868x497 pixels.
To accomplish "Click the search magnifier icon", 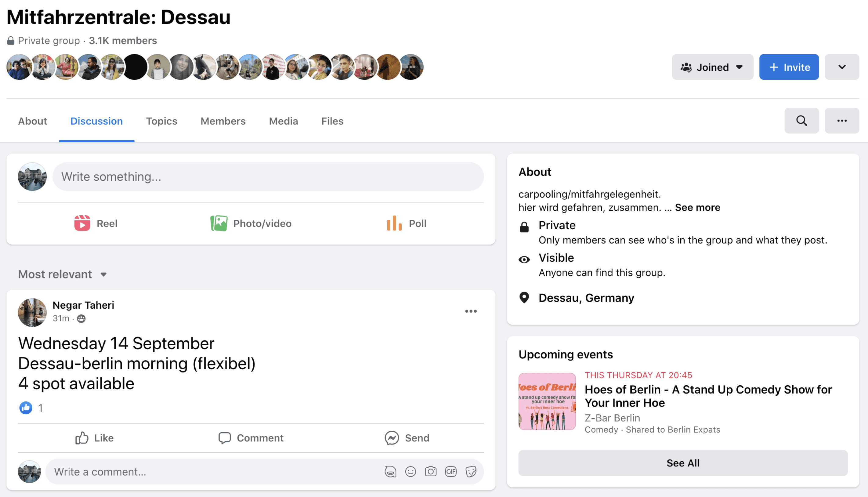I will point(801,121).
